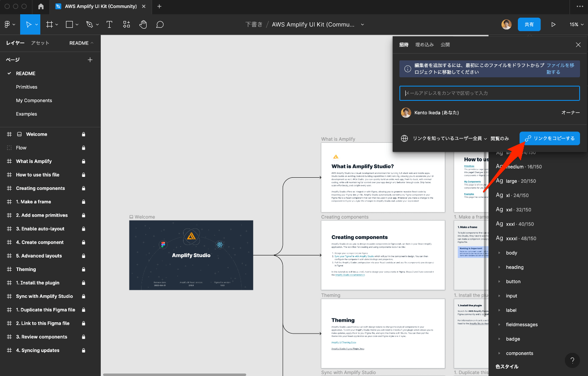
Task: Select the Move tool arrow
Action: [x=29, y=24]
